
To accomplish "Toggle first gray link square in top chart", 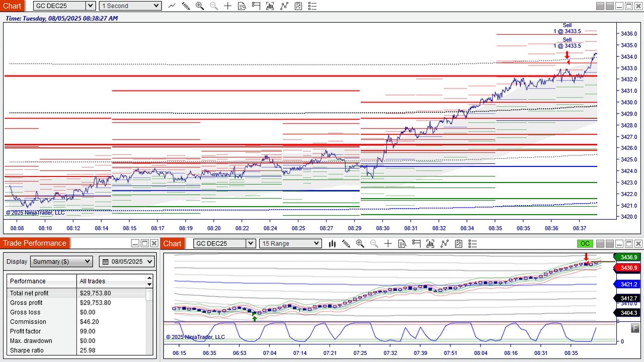I will (600, 6).
